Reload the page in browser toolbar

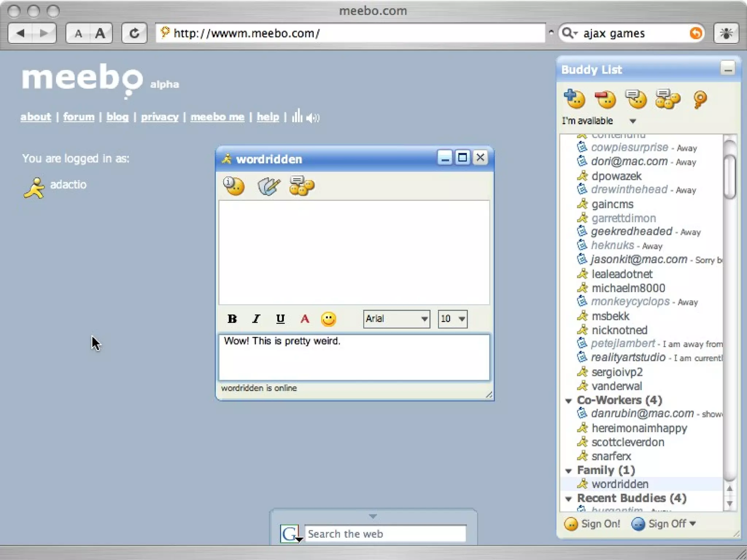pyautogui.click(x=134, y=34)
